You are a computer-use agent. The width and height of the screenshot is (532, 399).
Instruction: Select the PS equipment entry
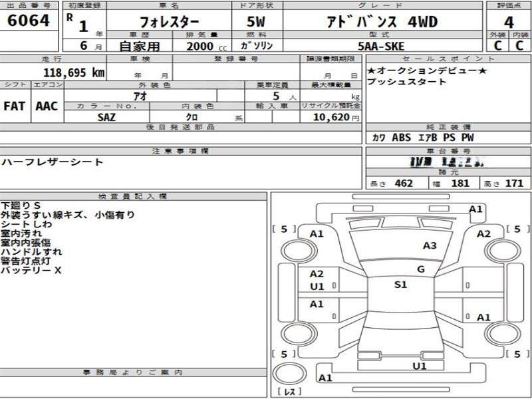coord(449,138)
